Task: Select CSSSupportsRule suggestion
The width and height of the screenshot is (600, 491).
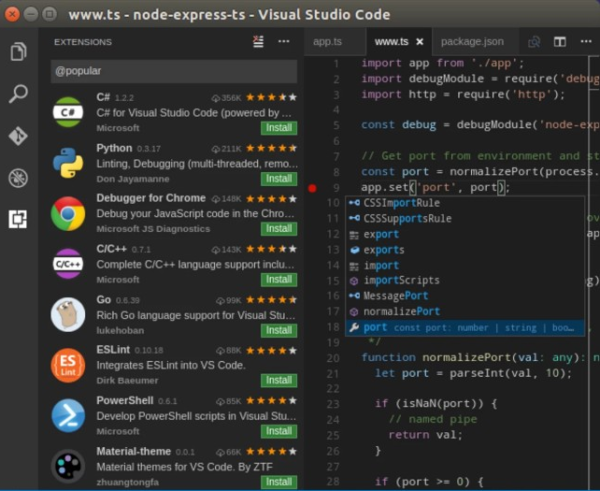Action: (x=465, y=219)
